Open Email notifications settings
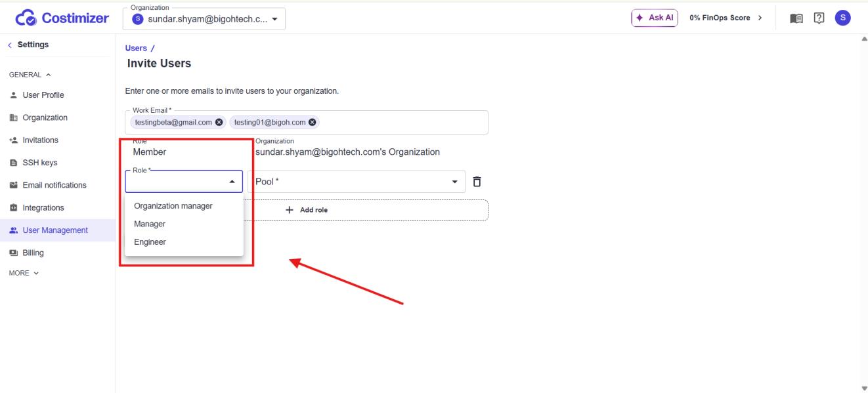Image resolution: width=868 pixels, height=393 pixels. click(58, 185)
